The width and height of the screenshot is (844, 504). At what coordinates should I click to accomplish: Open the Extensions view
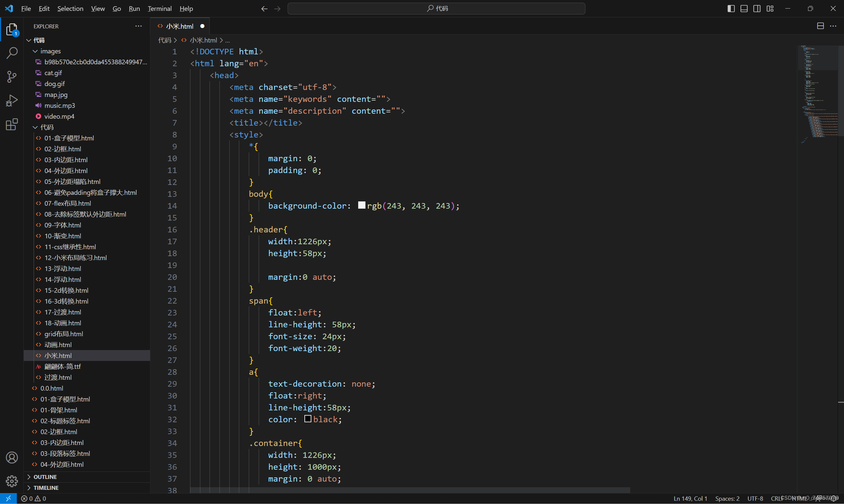(12, 124)
